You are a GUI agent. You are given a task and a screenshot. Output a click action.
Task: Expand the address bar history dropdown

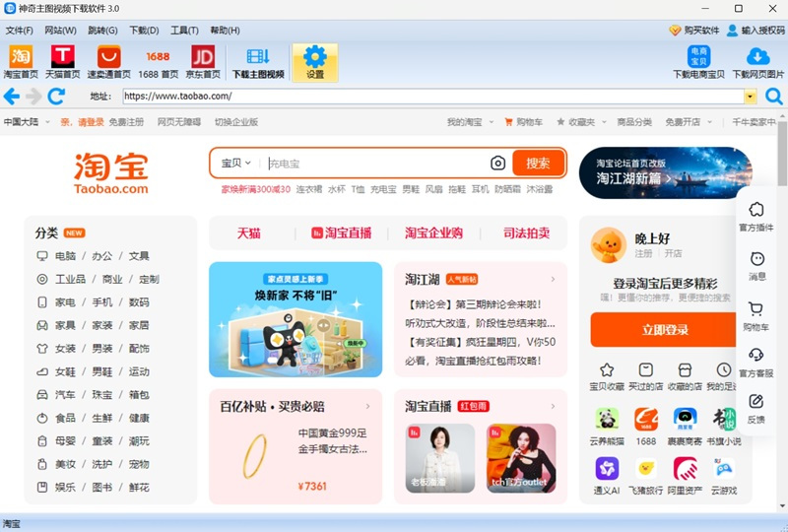(751, 96)
